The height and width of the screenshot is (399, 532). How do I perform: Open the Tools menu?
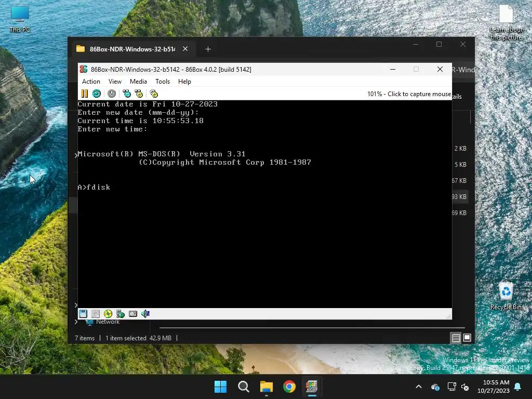pyautogui.click(x=163, y=82)
